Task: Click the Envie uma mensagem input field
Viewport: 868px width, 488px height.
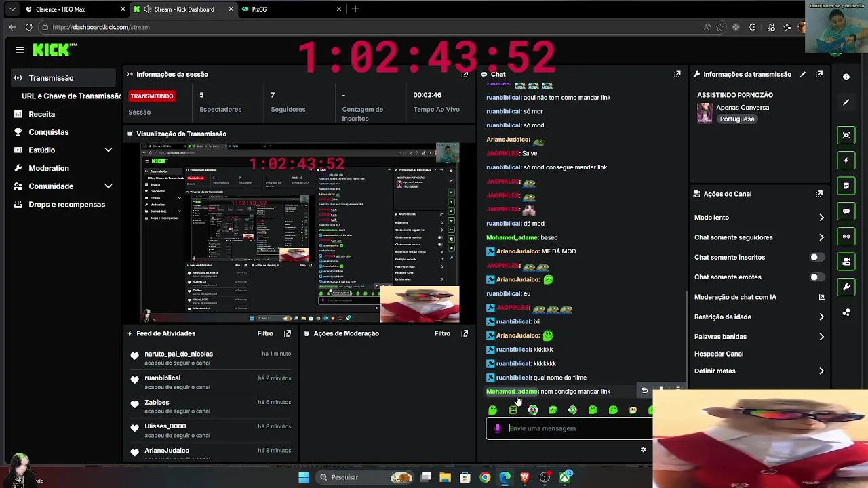Action: click(x=570, y=428)
